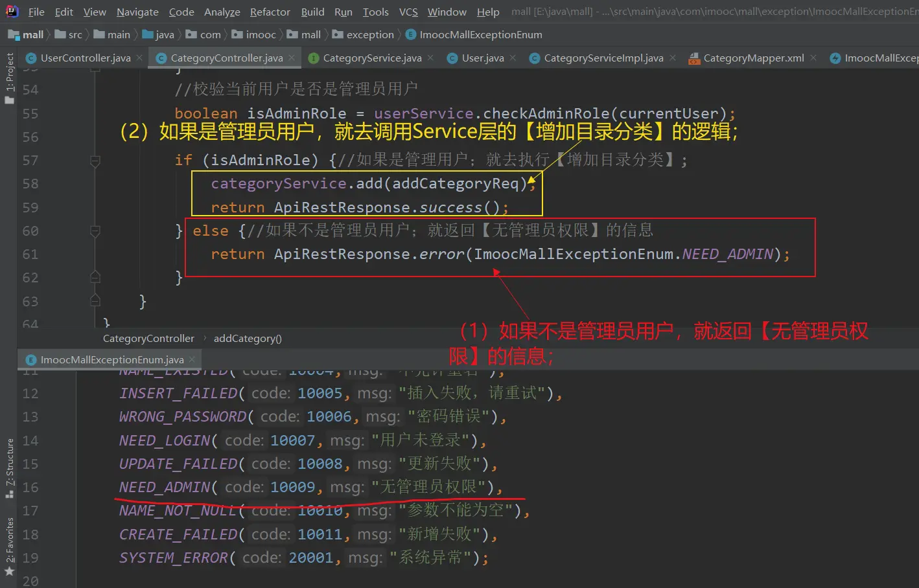
Task: Click the IntelliJ IDEA logo icon
Action: tap(12, 11)
